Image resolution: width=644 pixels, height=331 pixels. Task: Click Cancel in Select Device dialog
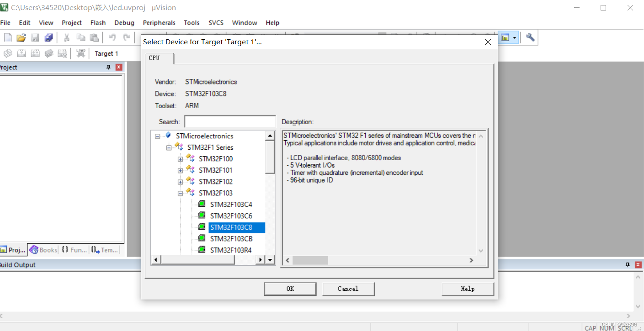348,289
